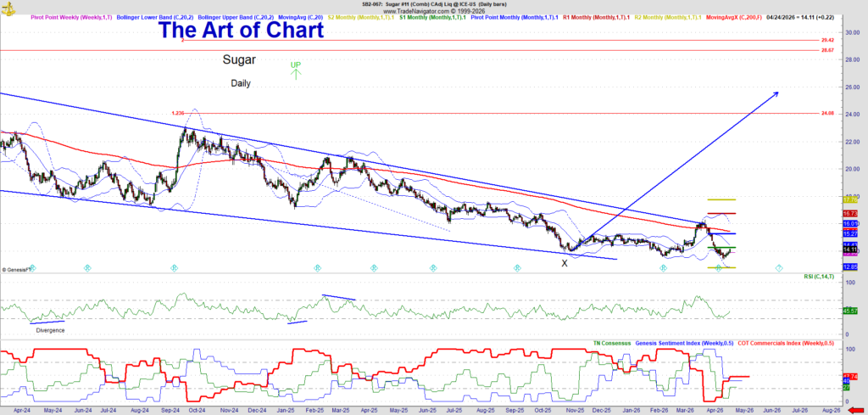Click the black X annotation on the chart
Viewport: 868px width, 415px height.
565,263
